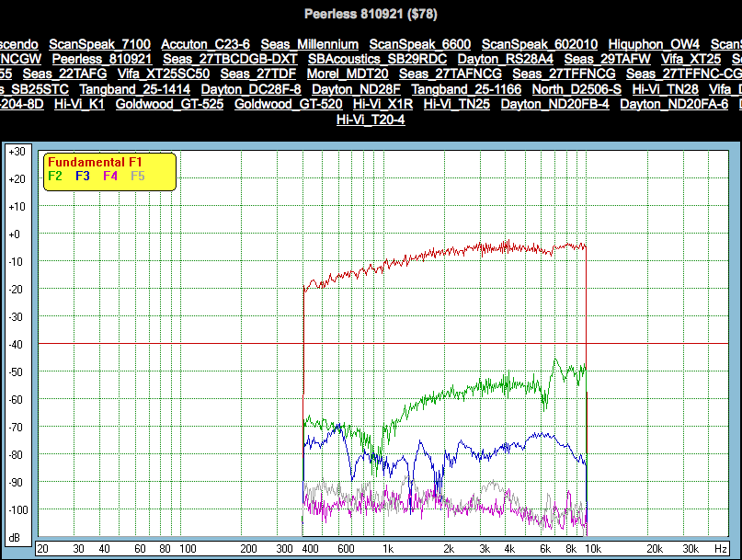Open the SBAcoustics_SB29RDC link
This screenshot has height=560, width=742.
(x=377, y=59)
